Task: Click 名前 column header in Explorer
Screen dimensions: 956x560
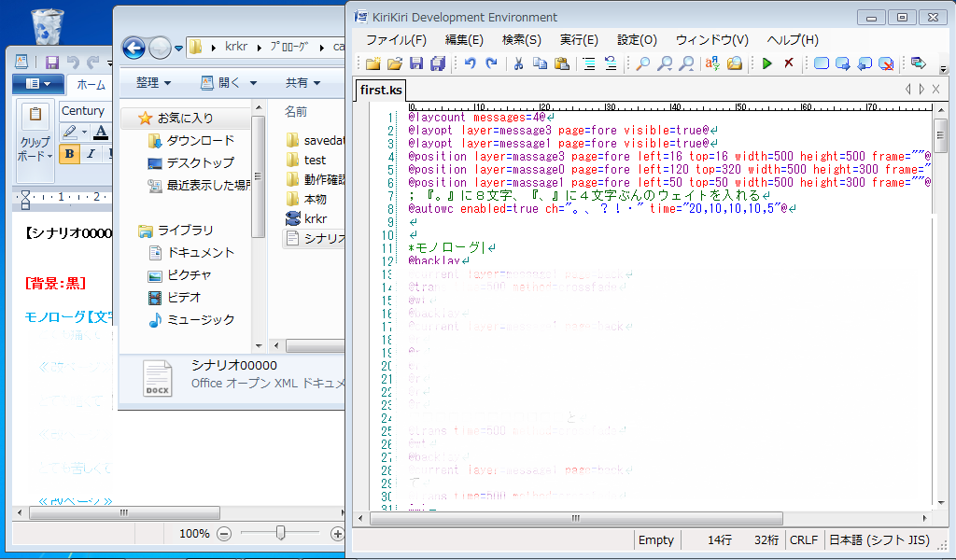Action: click(296, 111)
